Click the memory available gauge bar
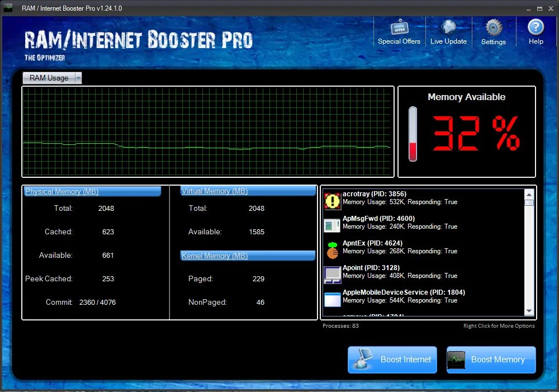Screen dimensions: 559x392 pyautogui.click(x=413, y=134)
